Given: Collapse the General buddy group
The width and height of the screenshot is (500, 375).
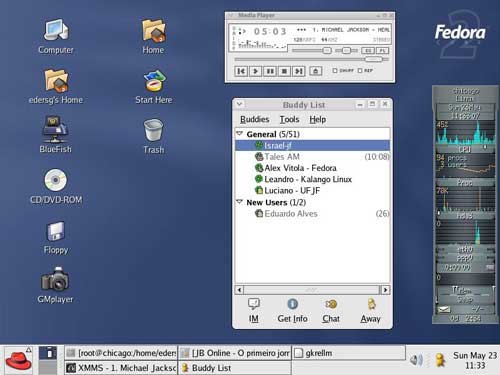Looking at the screenshot, I should 239,134.
